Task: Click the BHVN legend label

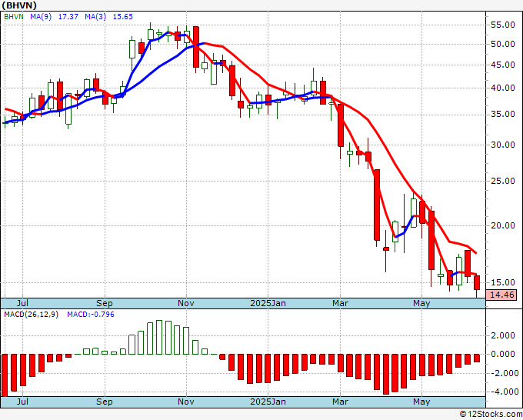Action: [x=14, y=17]
